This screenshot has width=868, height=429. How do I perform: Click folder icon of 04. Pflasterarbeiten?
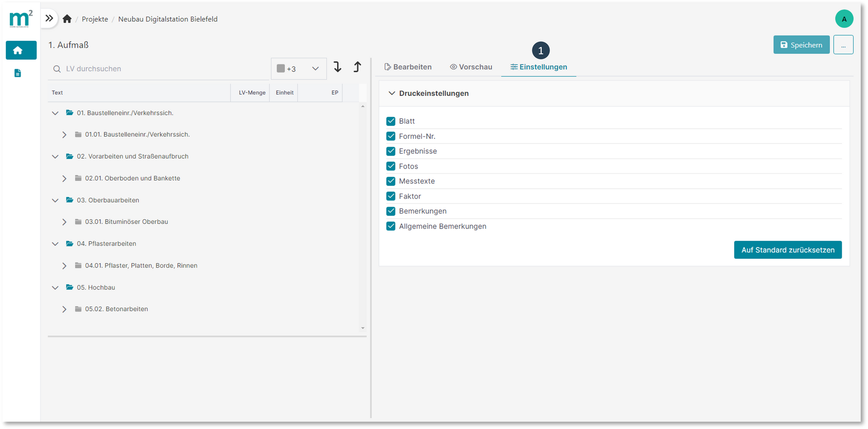pos(70,243)
